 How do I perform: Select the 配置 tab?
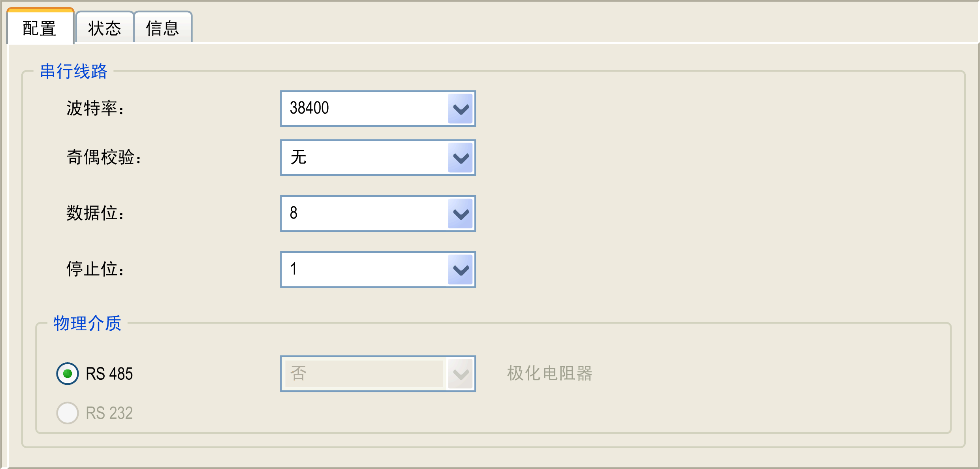(x=40, y=28)
